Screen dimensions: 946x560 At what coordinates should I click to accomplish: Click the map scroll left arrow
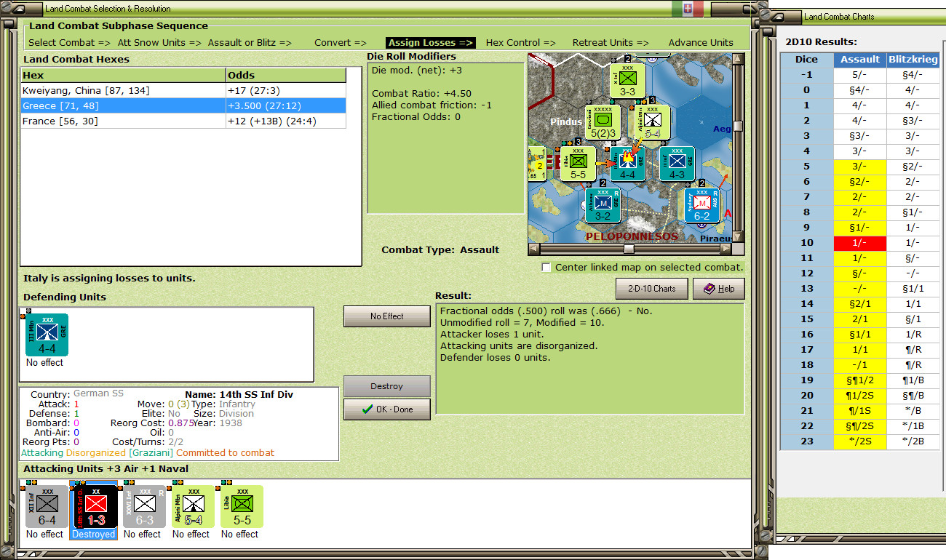click(534, 249)
